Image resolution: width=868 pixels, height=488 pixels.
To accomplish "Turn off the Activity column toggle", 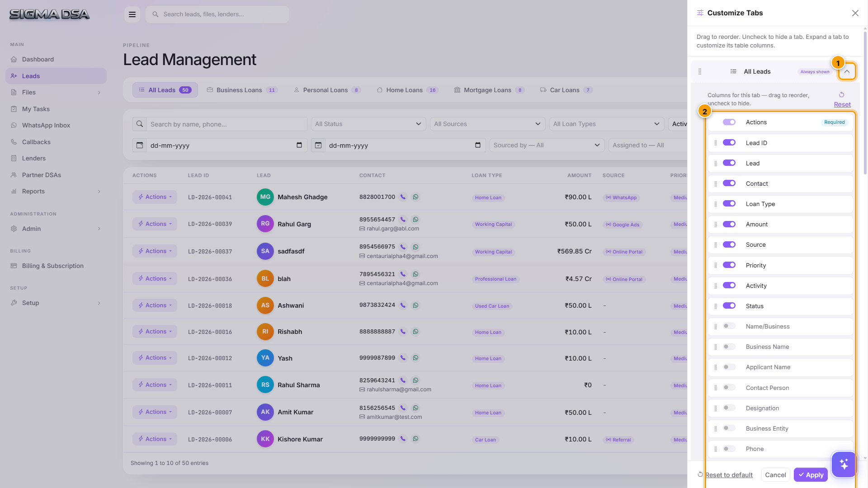I will (729, 285).
